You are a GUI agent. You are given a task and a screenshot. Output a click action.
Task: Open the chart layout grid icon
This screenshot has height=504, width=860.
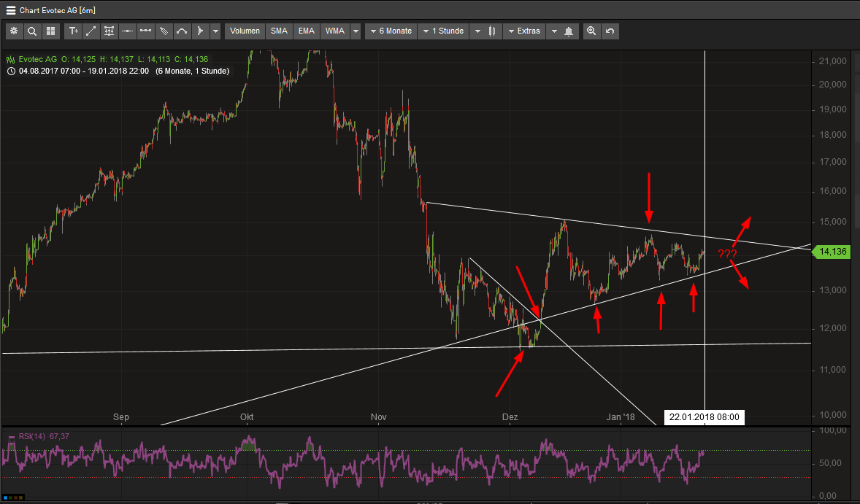pos(50,31)
